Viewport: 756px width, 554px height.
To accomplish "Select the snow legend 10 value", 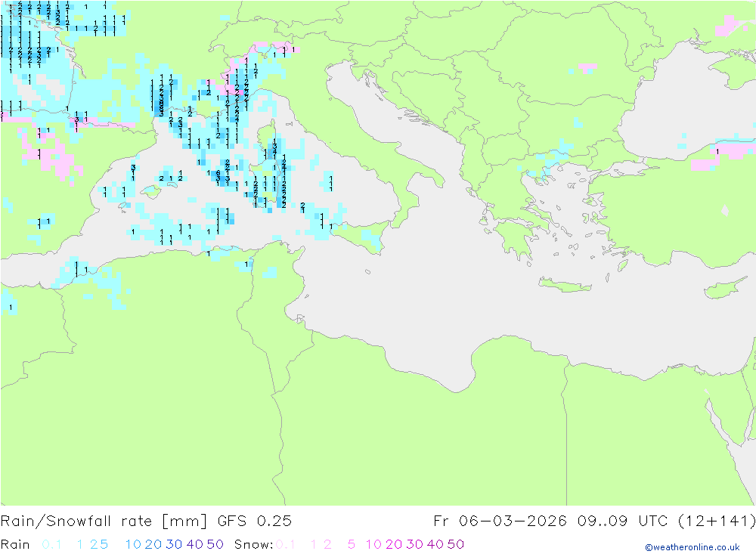I will coord(373,544).
